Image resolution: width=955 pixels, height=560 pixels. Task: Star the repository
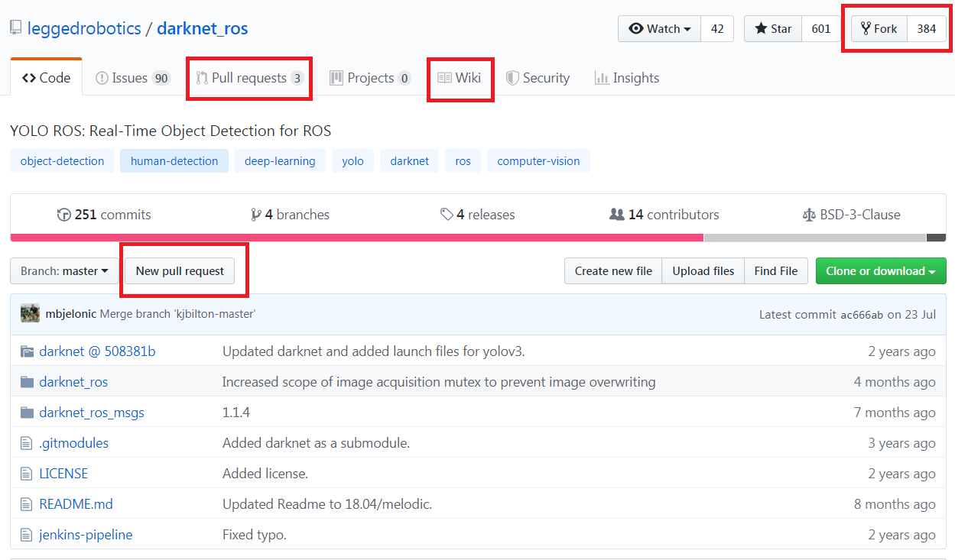[773, 28]
